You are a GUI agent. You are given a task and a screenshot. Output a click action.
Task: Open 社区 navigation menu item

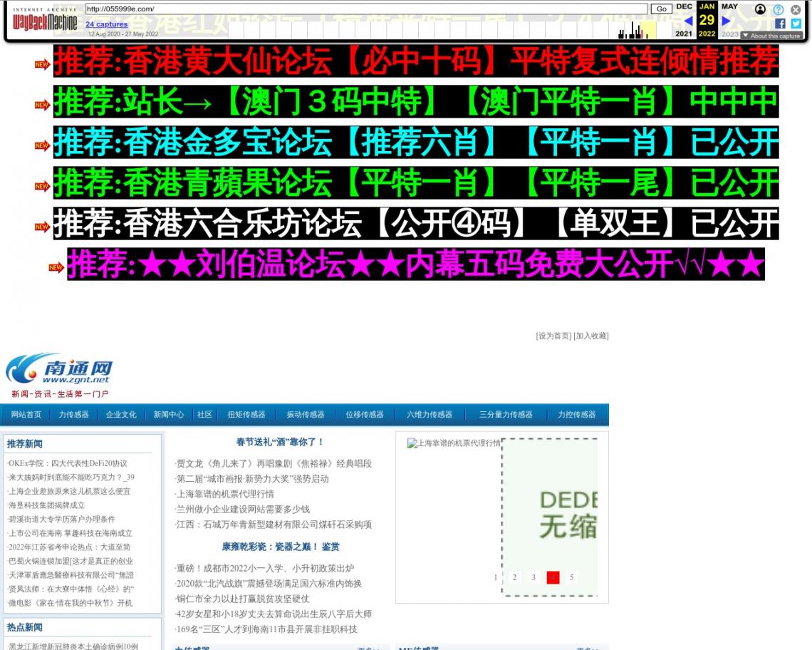204,415
